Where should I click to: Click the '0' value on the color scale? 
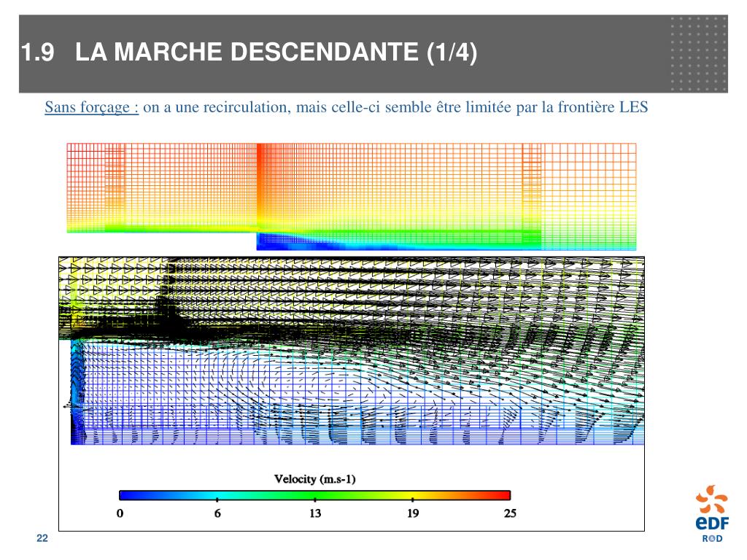pyautogui.click(x=120, y=513)
